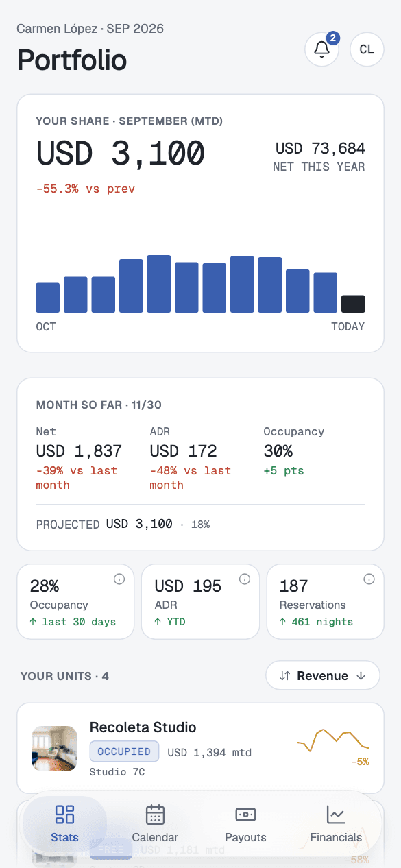Tap Carmen López · SEP 2026 header
The height and width of the screenshot is (868, 401).
90,29
